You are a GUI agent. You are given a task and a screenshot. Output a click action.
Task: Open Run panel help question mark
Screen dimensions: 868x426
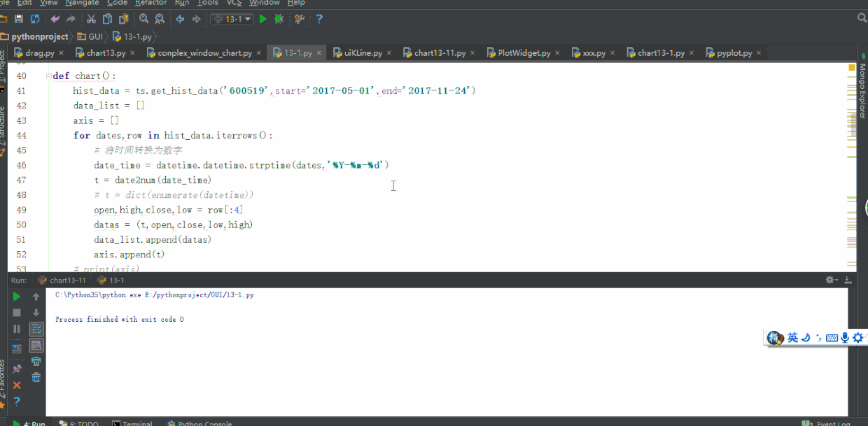pos(17,402)
